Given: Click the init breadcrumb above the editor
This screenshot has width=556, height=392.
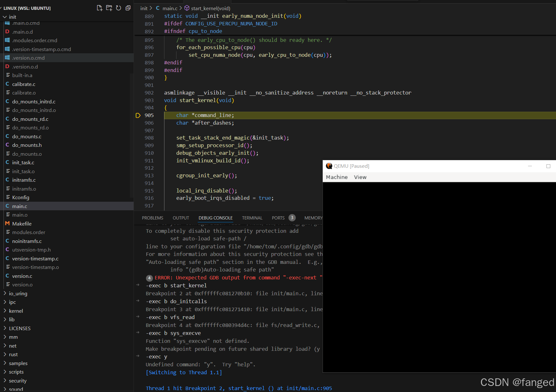Looking at the screenshot, I should [x=144, y=8].
